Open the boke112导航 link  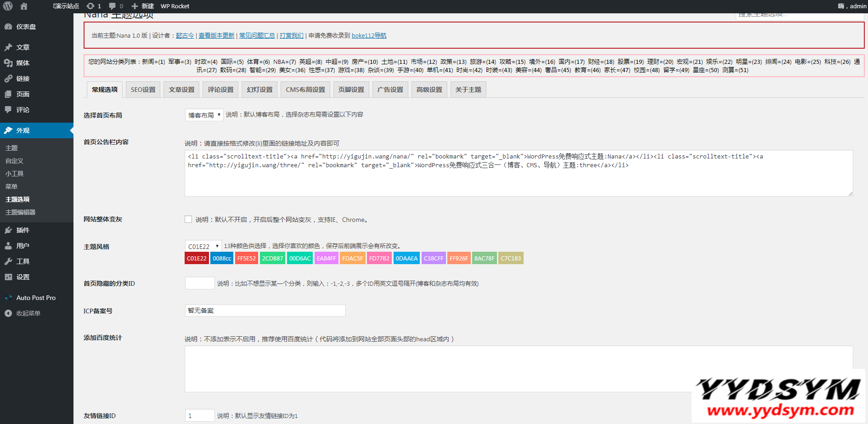(x=369, y=36)
